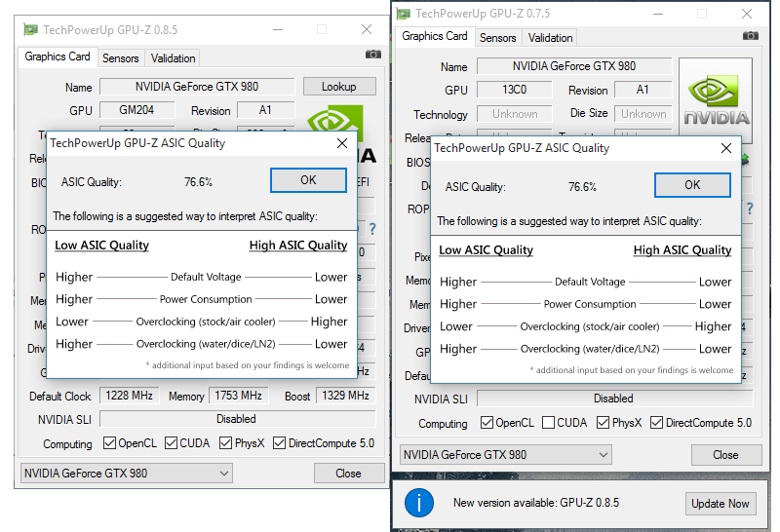Click the 13C0 GPU field in GPU-Z 0.7.5

(515, 90)
